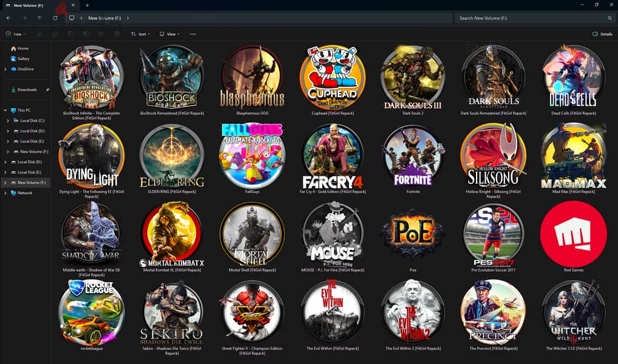Open the Sekiro Shadows Die Twice folder

tap(172, 313)
